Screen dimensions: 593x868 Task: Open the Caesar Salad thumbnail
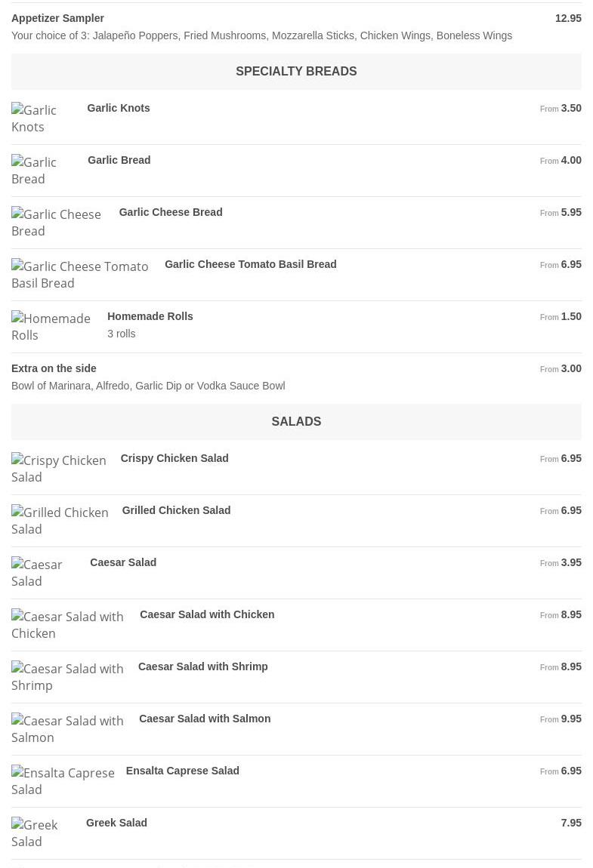click(x=43, y=573)
